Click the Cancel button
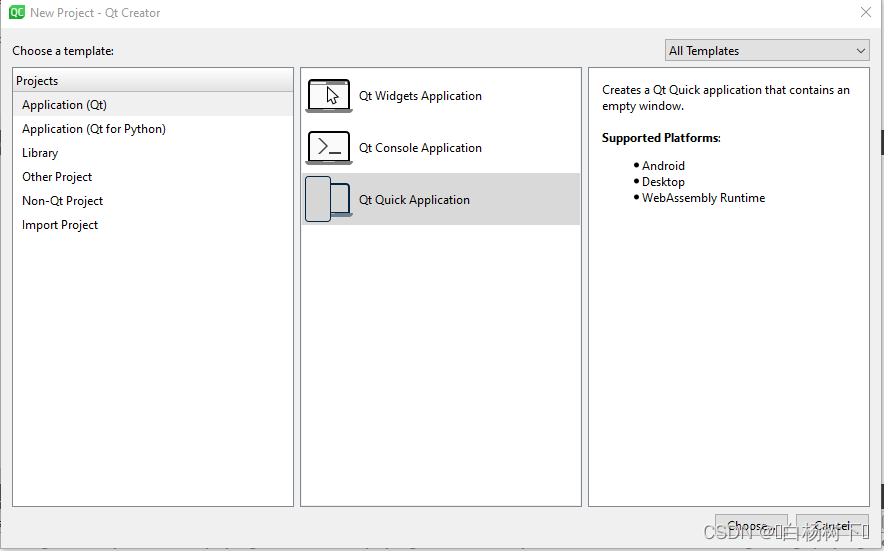884x551 pixels. [832, 526]
